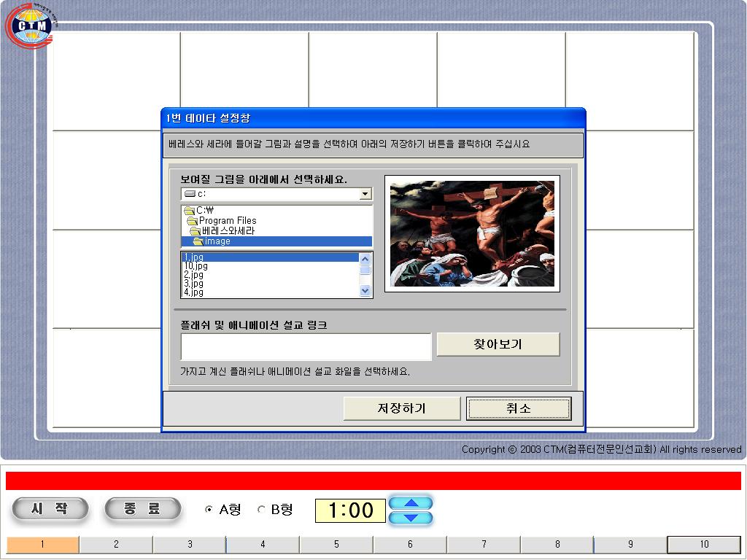Click the file list scrollbar up arrow
Screen dimensions: 747x560
(365, 259)
